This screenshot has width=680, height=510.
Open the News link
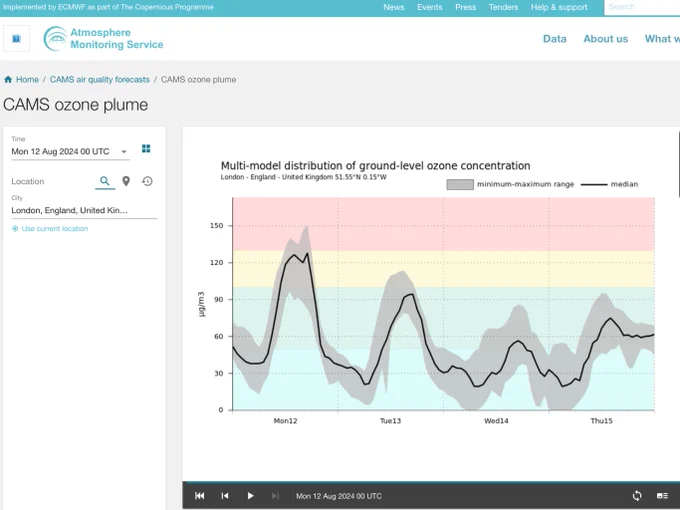(x=394, y=7)
